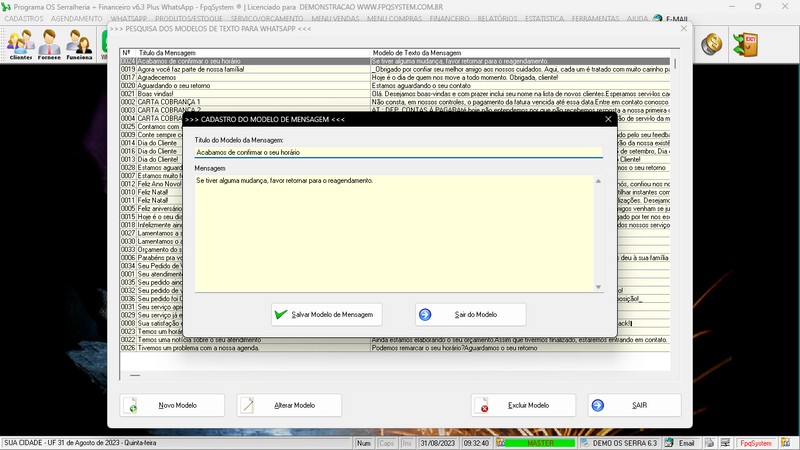Click the gold coin financial icon
800x450 pixels.
[x=711, y=44]
